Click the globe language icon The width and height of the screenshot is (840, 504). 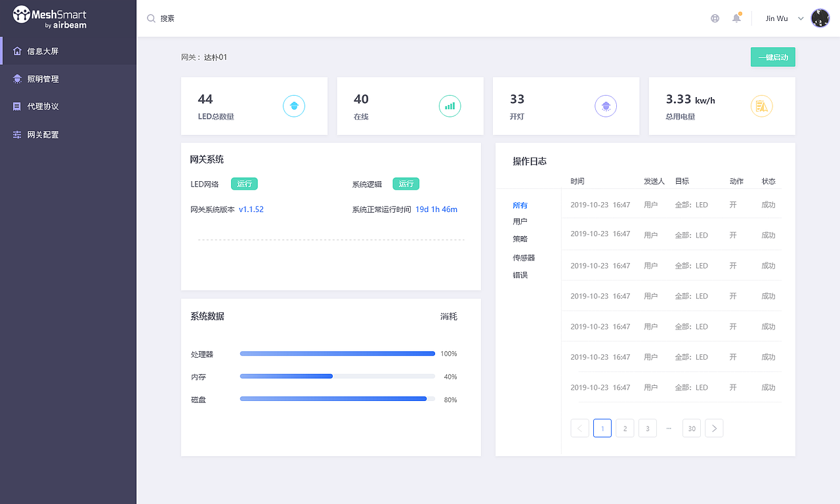[715, 18]
